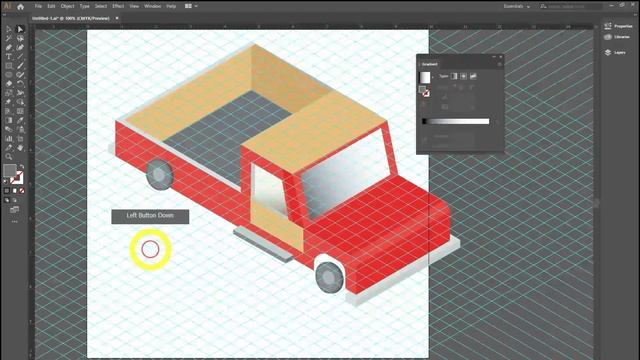Select the Hand tool
This screenshot has width=640, height=360.
20,148
